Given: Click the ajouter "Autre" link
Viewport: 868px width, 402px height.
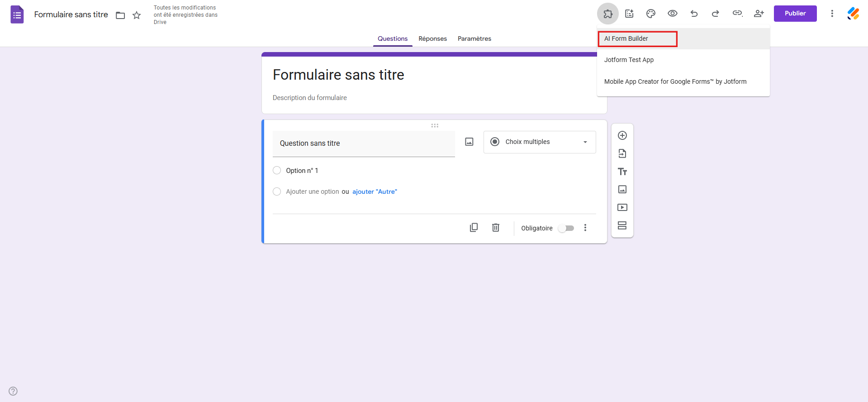Looking at the screenshot, I should [375, 191].
